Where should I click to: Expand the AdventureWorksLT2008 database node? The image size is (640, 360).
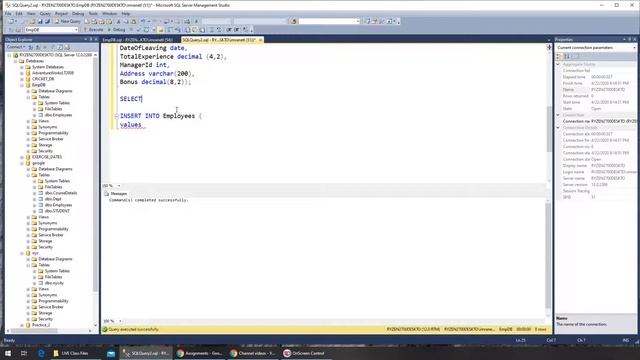22,73
